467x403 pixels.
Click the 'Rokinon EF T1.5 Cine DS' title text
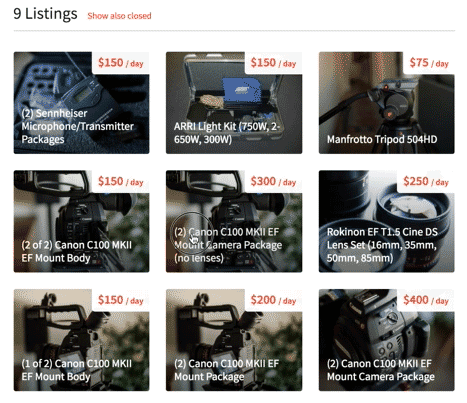tap(382, 232)
